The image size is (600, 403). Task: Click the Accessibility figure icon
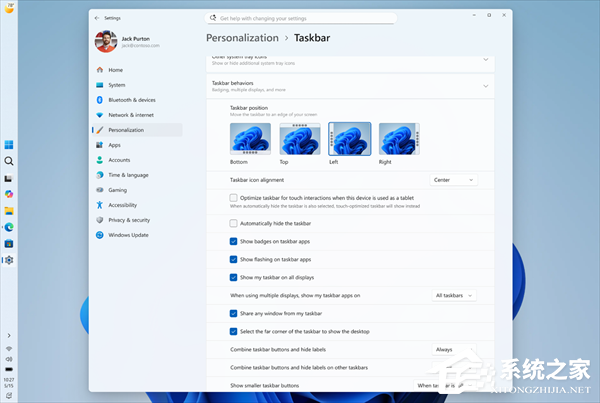click(x=100, y=205)
